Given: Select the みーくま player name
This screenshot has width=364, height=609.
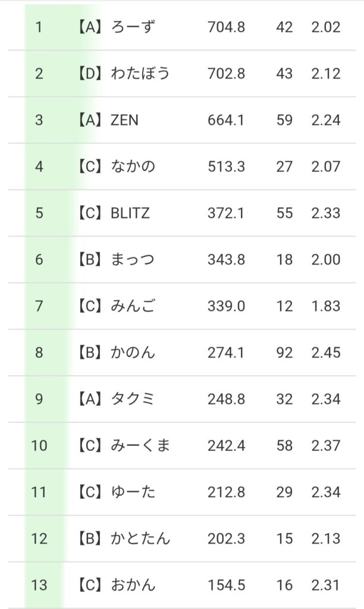Looking at the screenshot, I should [x=140, y=445].
